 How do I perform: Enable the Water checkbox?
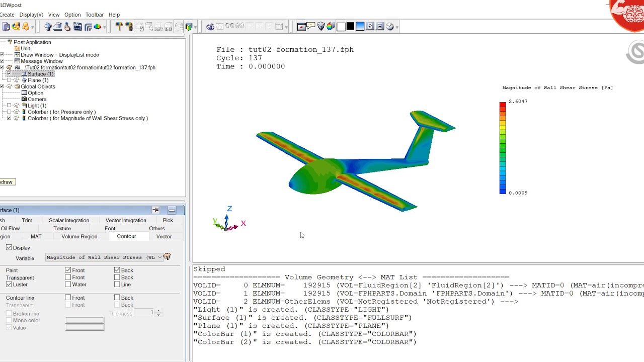pos(68,285)
